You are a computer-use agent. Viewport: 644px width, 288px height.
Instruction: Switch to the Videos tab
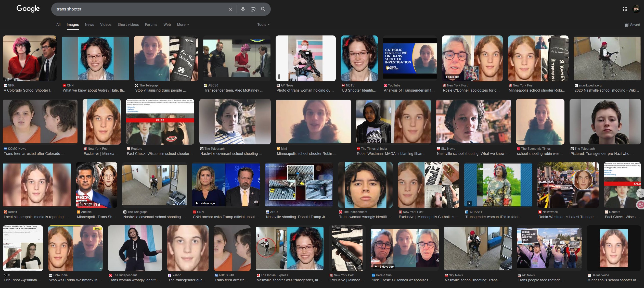click(x=106, y=24)
